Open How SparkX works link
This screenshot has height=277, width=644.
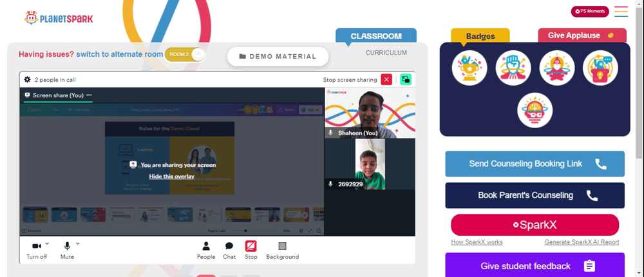pyautogui.click(x=477, y=242)
